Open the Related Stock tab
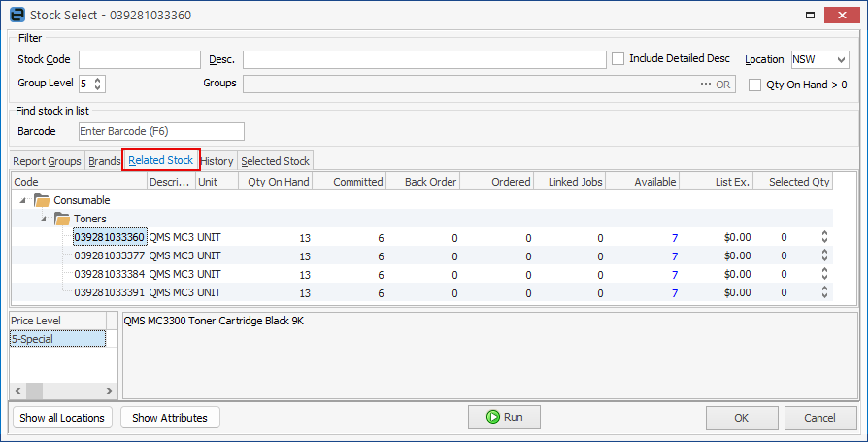 (160, 160)
